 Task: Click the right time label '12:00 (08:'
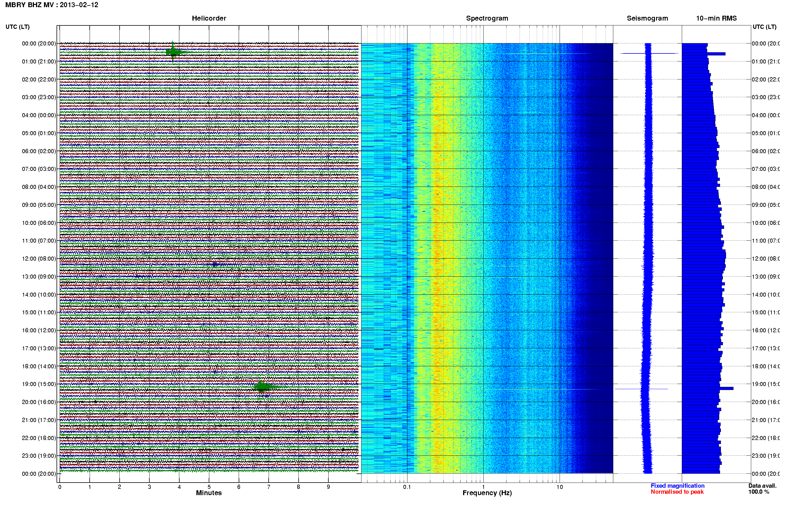766,259
